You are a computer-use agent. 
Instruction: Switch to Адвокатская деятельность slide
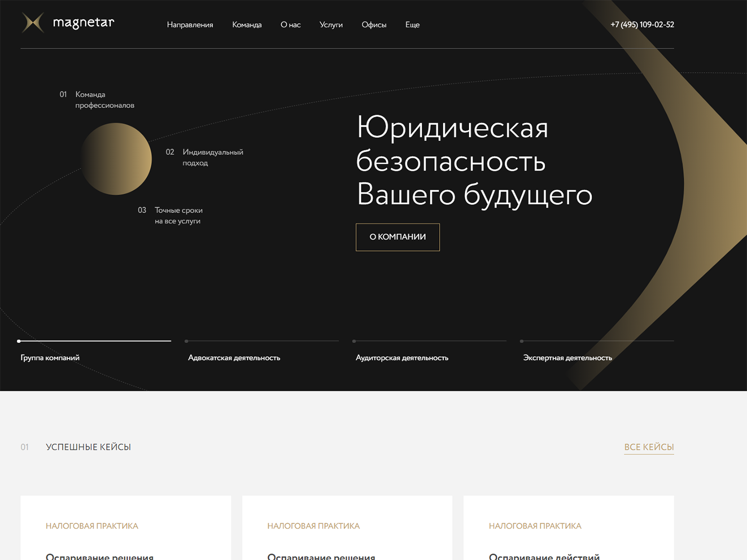[x=234, y=358]
